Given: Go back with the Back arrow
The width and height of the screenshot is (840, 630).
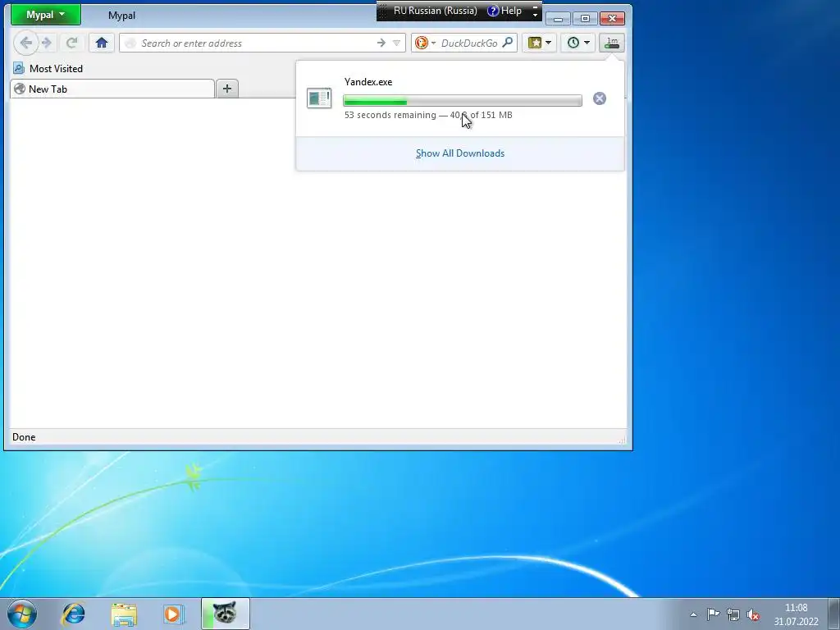Looking at the screenshot, I should point(25,43).
